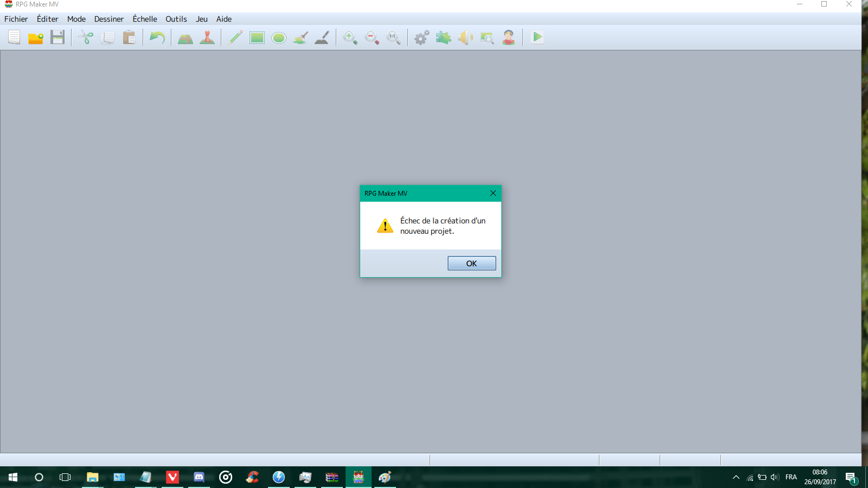Open the Plugin Manager puzzle icon

point(444,37)
